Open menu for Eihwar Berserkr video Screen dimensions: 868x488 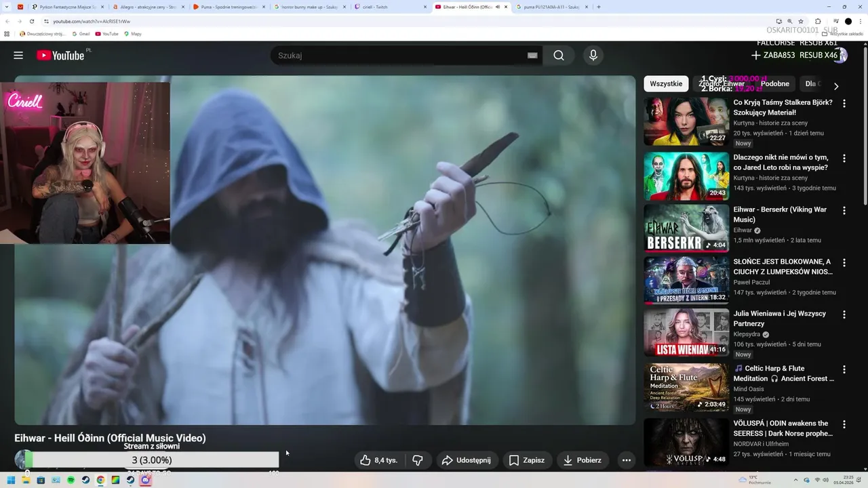pyautogui.click(x=844, y=211)
